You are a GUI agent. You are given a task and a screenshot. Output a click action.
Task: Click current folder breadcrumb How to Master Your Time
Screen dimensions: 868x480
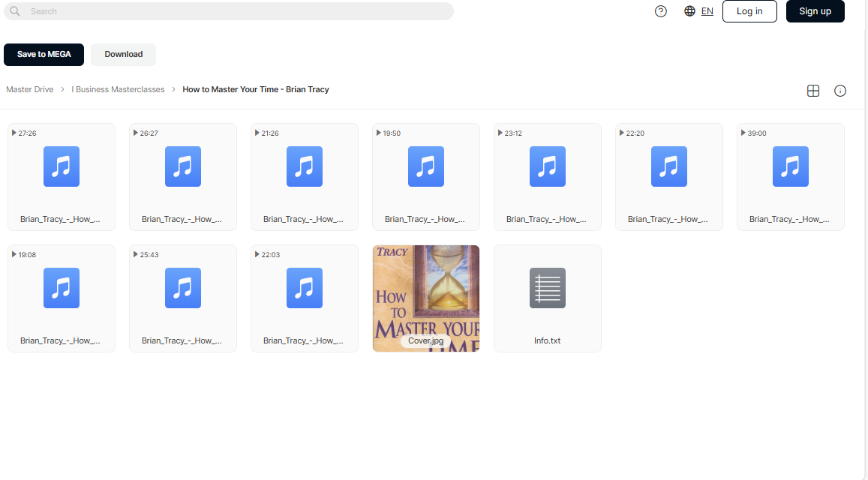pyautogui.click(x=256, y=89)
